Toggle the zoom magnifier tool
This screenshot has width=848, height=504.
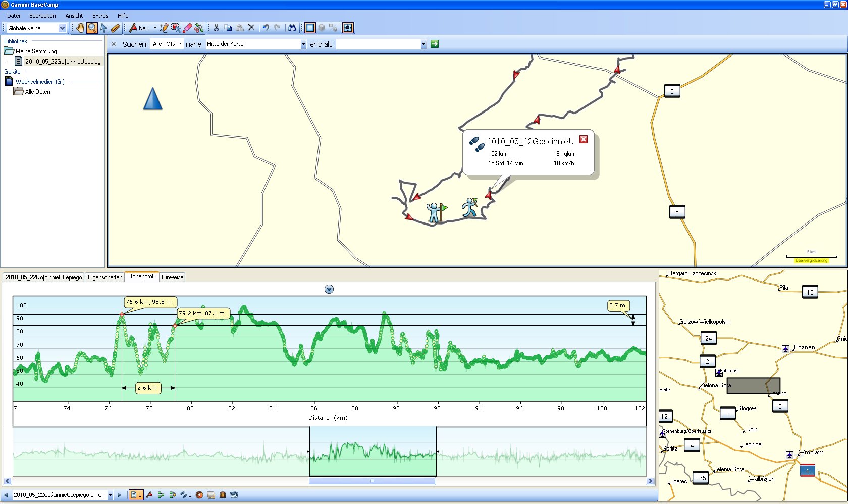(x=92, y=28)
